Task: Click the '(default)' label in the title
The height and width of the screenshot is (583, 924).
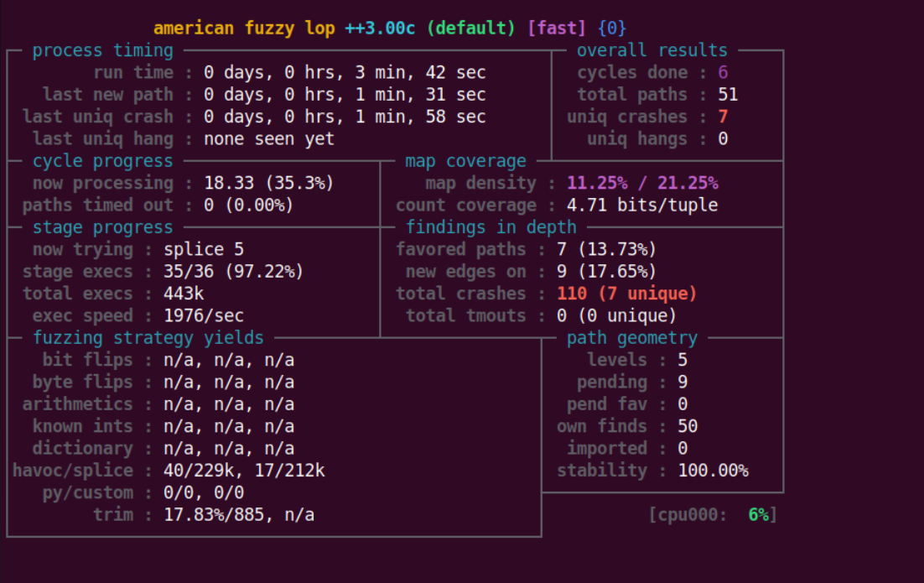Action: (x=470, y=29)
